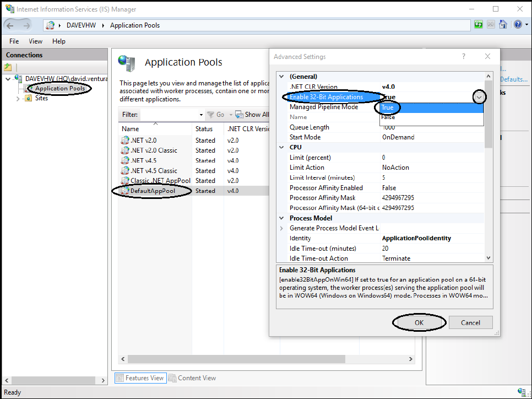Click the Back navigation arrow
532x399 pixels.
pos(10,25)
